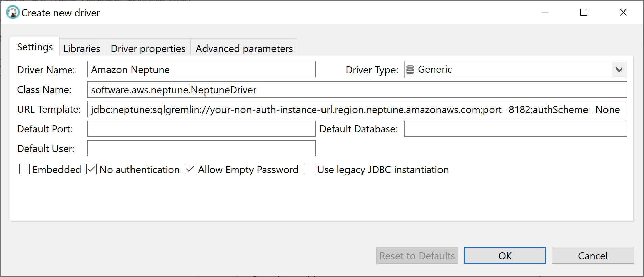This screenshot has width=644, height=277.
Task: Click the "Driver Type:" label
Action: coord(372,70)
